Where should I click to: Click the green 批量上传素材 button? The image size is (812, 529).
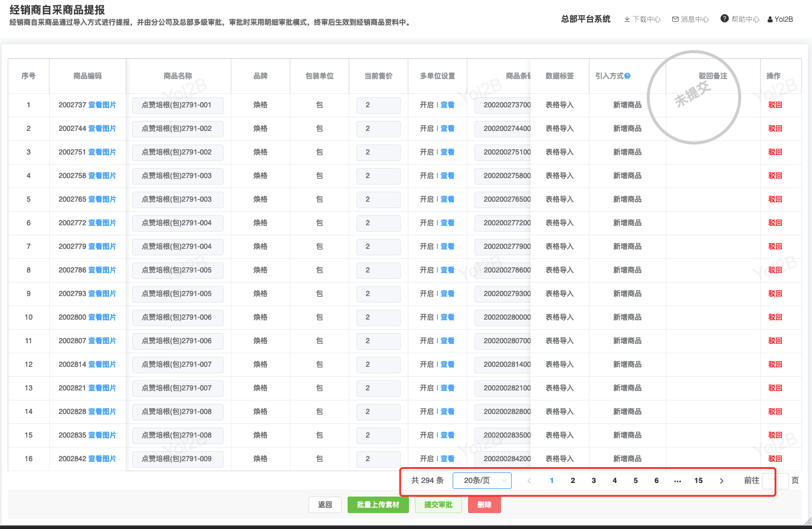click(x=378, y=505)
